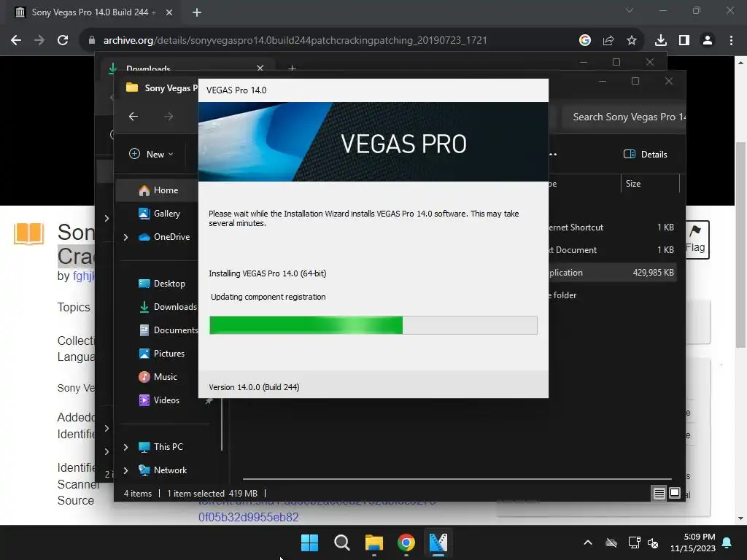Open the fghjk uploader link
Viewport: 747px width, 560px height.
coord(84,276)
